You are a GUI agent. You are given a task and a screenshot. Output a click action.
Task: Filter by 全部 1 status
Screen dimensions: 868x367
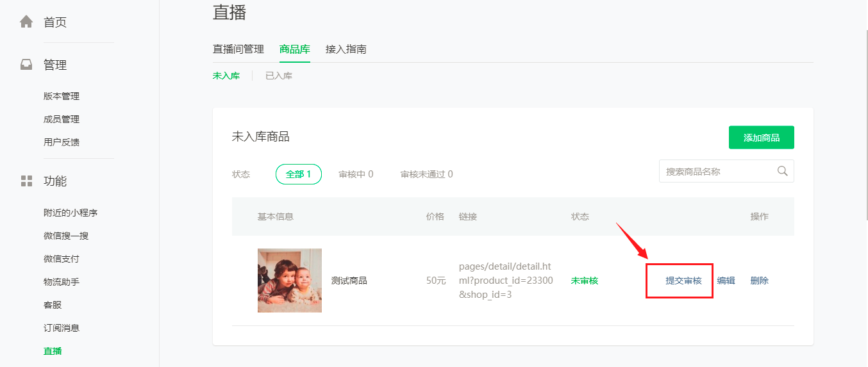(x=299, y=174)
